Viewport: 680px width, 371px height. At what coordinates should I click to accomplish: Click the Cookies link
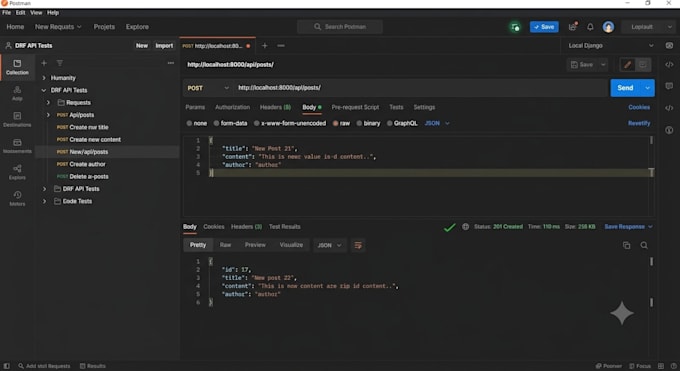pyautogui.click(x=639, y=107)
